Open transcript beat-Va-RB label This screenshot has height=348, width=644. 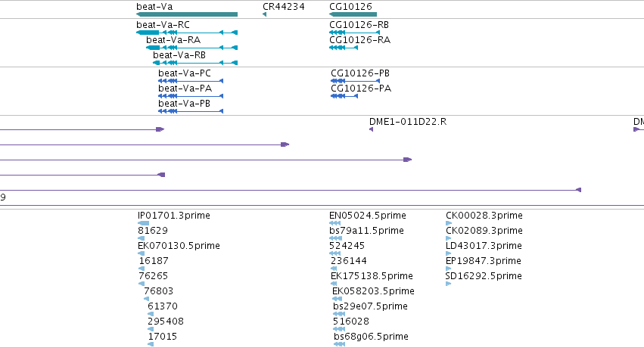(179, 55)
